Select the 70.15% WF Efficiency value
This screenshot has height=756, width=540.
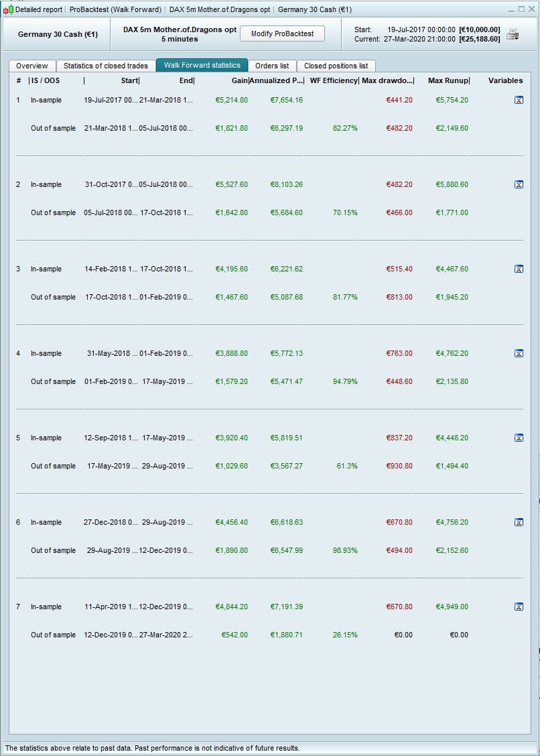tap(345, 212)
